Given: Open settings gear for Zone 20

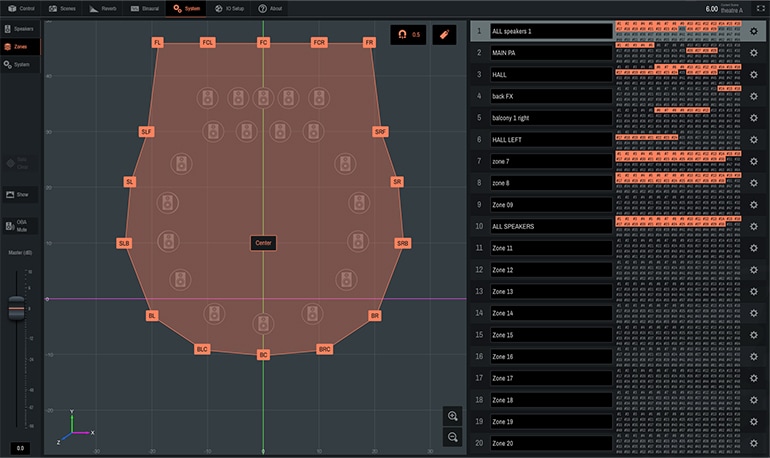Looking at the screenshot, I should [755, 443].
